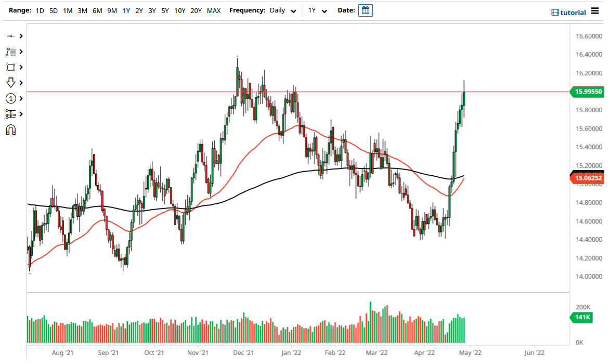Screen dimensions: 610x364
Task: Select the rectangle shape tool
Action: coord(11,67)
